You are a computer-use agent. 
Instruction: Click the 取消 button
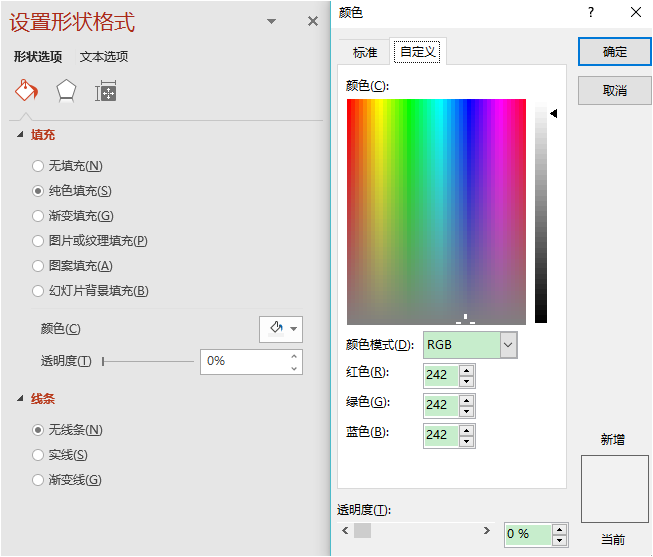click(614, 91)
